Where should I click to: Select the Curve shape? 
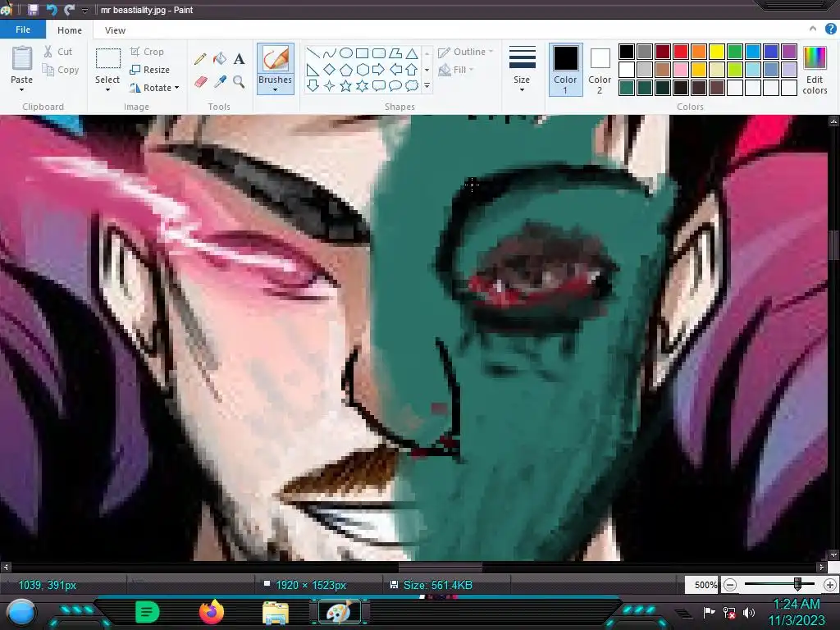[x=330, y=53]
